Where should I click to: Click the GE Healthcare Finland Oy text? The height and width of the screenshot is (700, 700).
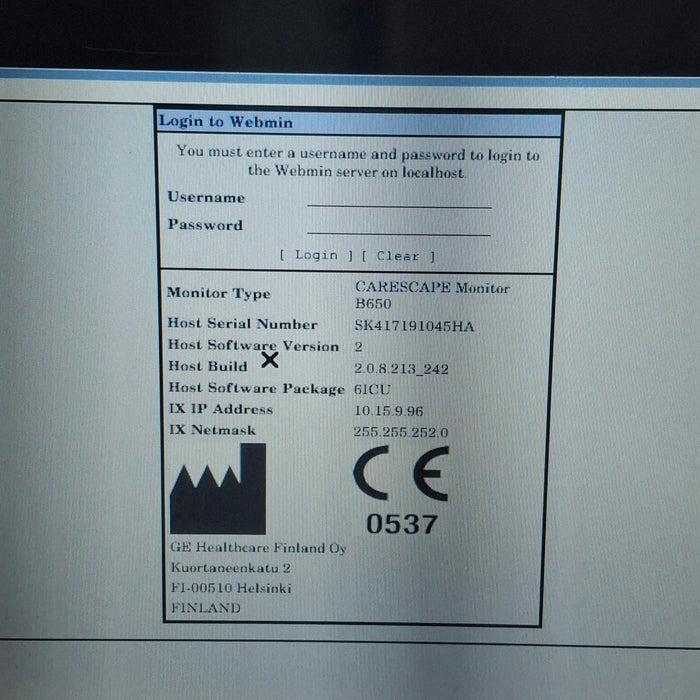(258, 549)
